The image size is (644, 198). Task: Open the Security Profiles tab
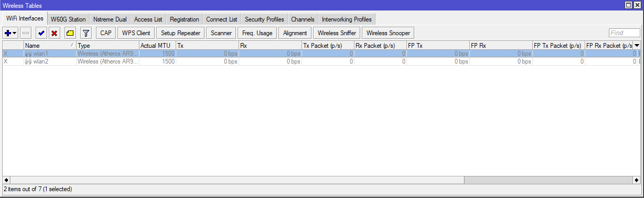coord(264,19)
